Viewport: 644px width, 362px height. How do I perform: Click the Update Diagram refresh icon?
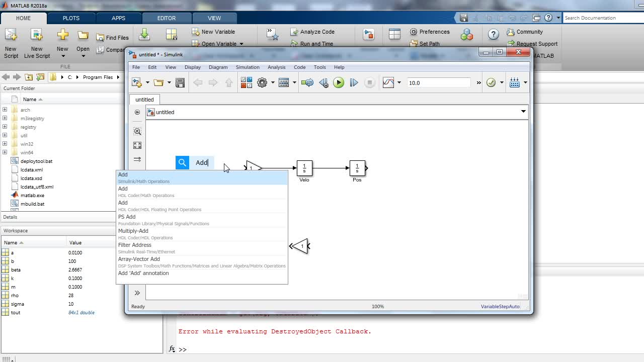click(307, 82)
